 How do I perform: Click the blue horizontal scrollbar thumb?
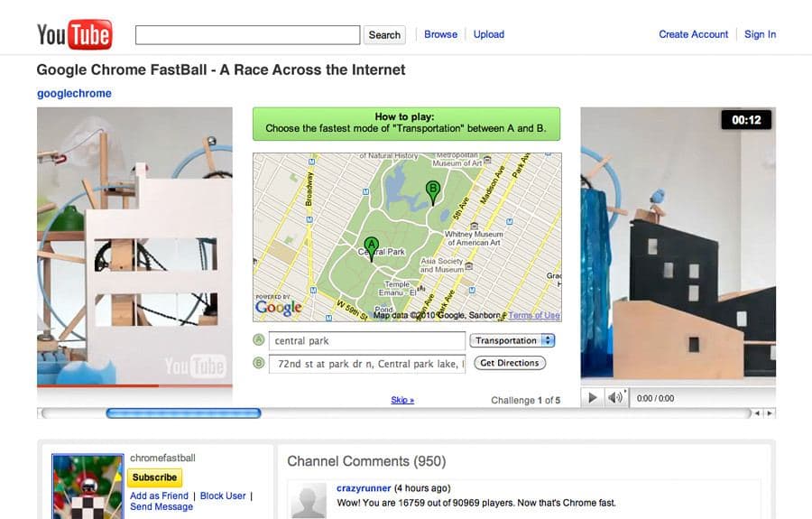[x=183, y=412]
